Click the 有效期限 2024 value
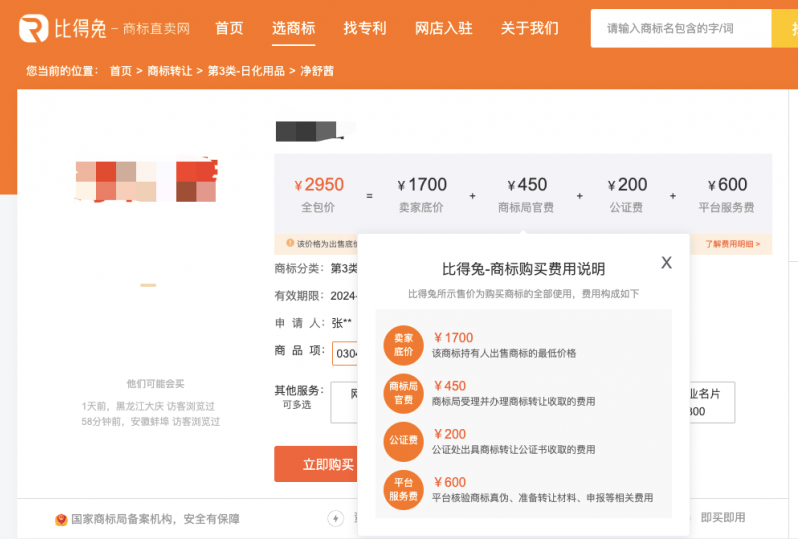Image resolution: width=799 pixels, height=540 pixels. [x=344, y=296]
